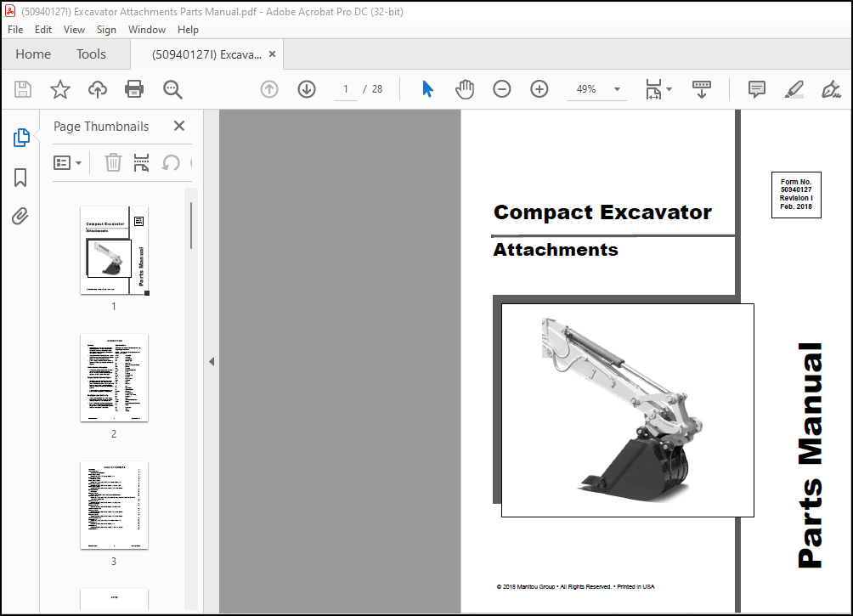Click the Form No. 50940127 box
Image resolution: width=853 pixels, height=616 pixels.
coord(796,195)
